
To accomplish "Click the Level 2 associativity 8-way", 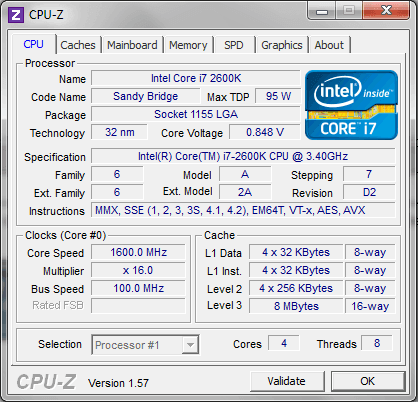I will 370,288.
